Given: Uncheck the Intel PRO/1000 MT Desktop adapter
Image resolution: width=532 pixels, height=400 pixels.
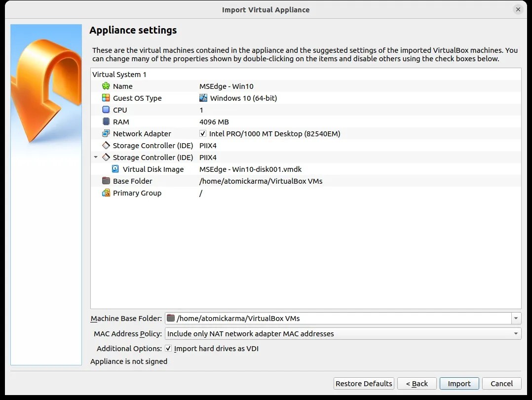Looking at the screenshot, I should (x=203, y=133).
